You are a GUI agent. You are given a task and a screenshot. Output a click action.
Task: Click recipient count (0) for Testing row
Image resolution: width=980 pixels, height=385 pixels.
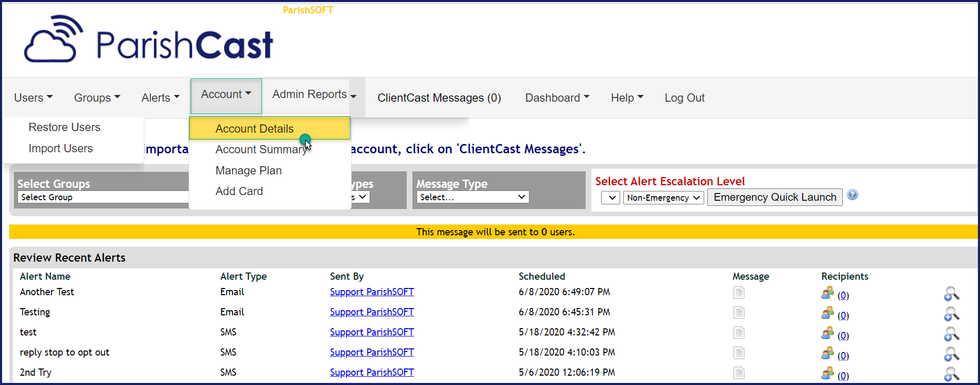[843, 315]
